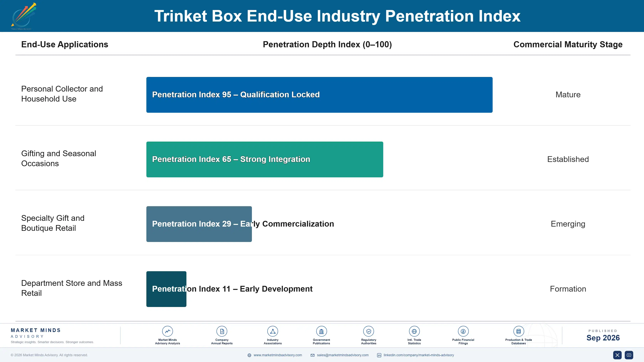Click the Mature maturity stage value
This screenshot has width=644, height=362.
click(x=568, y=95)
